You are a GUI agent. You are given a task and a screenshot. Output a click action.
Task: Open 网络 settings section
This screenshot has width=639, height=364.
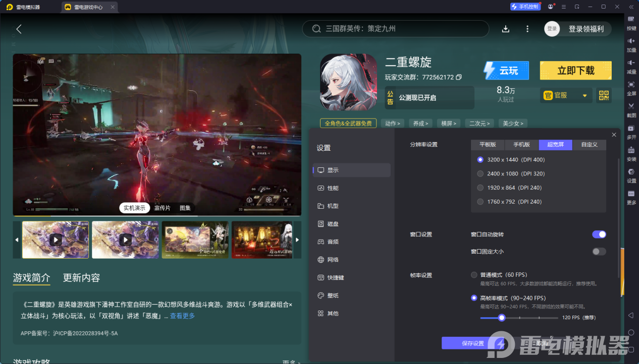click(x=351, y=260)
